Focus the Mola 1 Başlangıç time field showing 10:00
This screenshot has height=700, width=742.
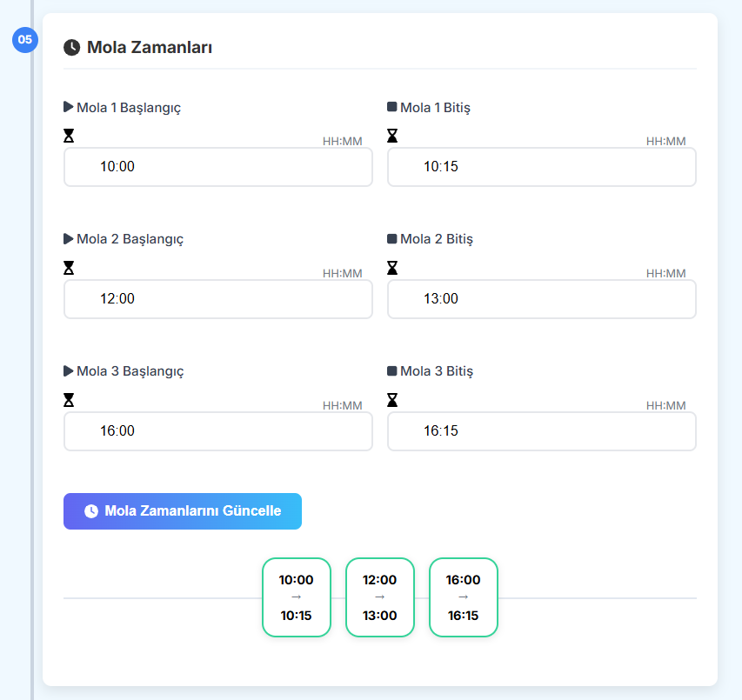[x=218, y=167]
